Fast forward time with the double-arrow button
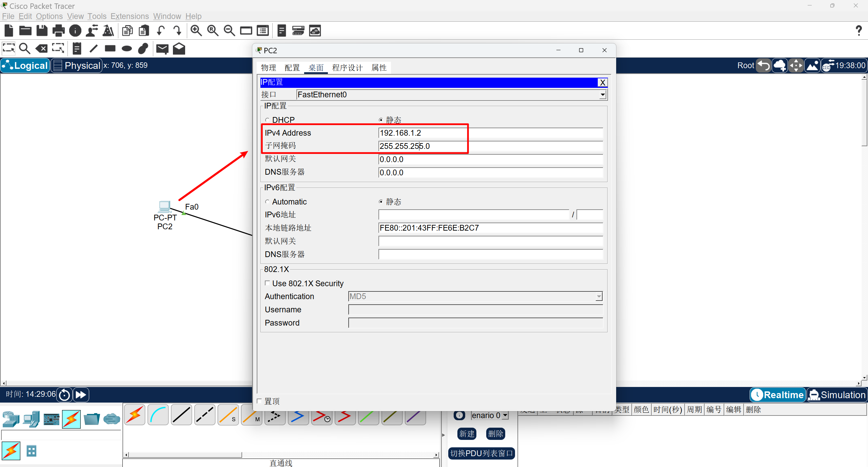This screenshot has width=868, height=467. tap(81, 395)
